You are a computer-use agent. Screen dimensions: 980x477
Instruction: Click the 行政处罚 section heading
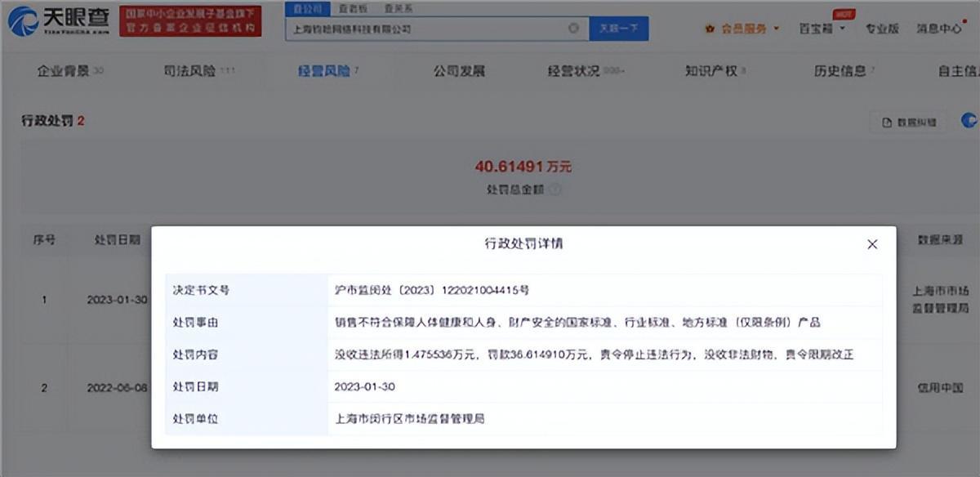53,121
